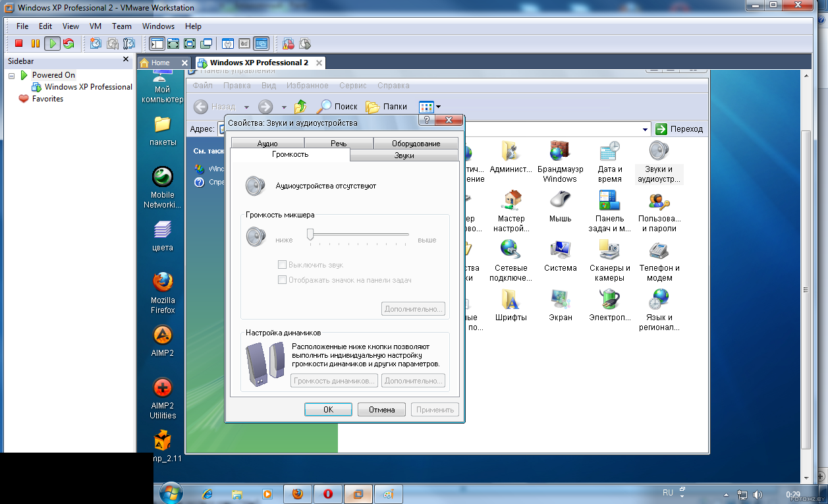Open Звуки и аудиоустройства Control Panel icon
Viewport: 828px width, 504px height.
pos(659,162)
